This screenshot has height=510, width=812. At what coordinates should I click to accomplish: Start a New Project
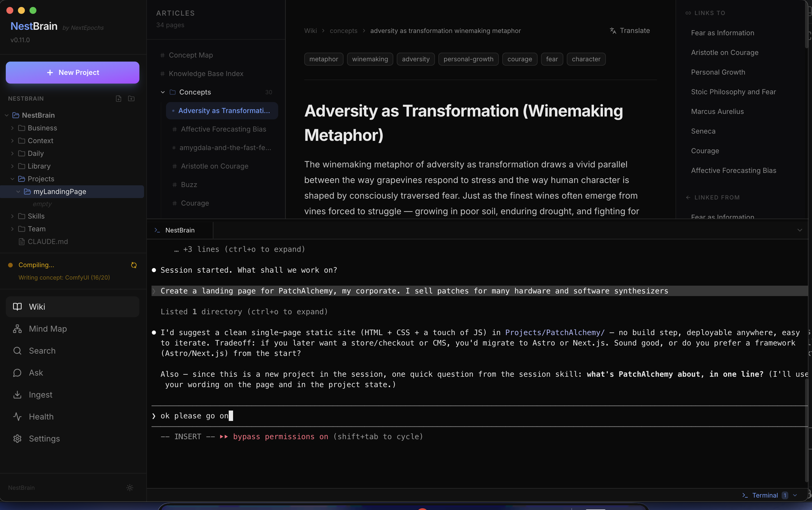[72, 73]
